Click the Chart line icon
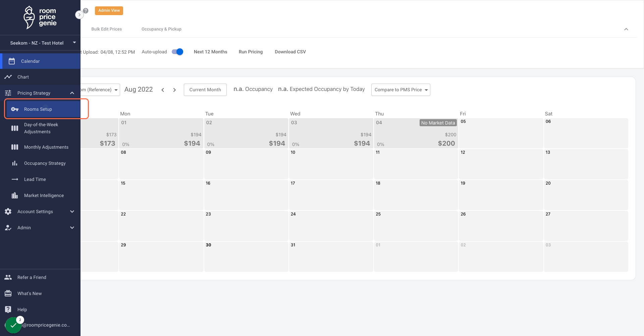 8,77
